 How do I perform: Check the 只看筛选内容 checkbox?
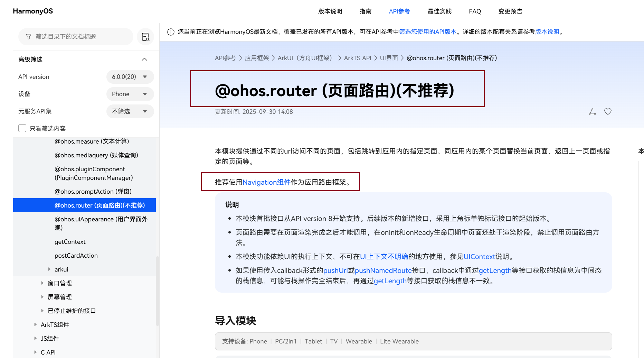coord(22,128)
